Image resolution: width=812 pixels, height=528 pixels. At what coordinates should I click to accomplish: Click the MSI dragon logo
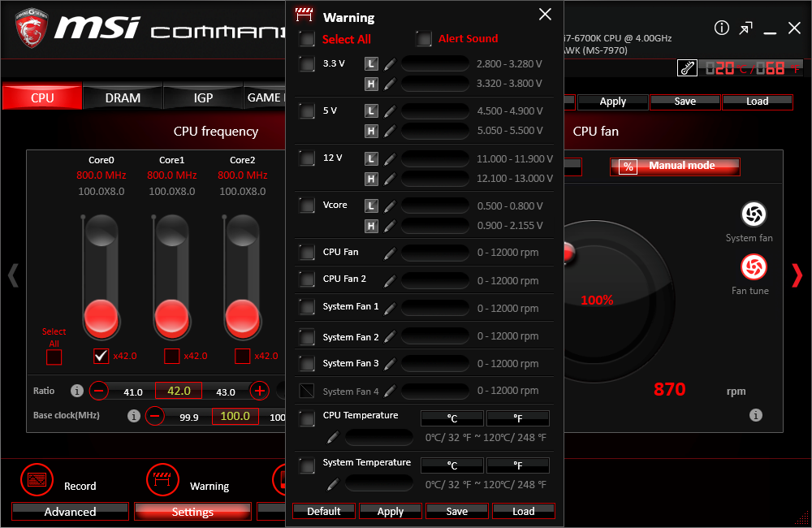31,28
